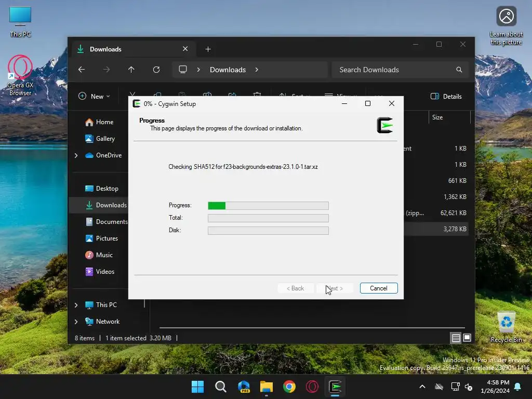Switch to details list view
This screenshot has height=399, width=532.
[x=456, y=338]
